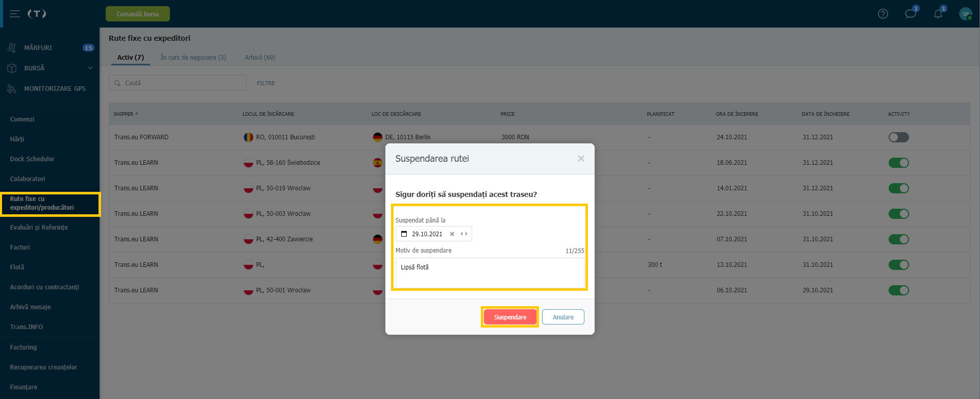This screenshot has height=399, width=980.
Task: Toggle activity for Wrocław 50-003 route
Action: 898,214
